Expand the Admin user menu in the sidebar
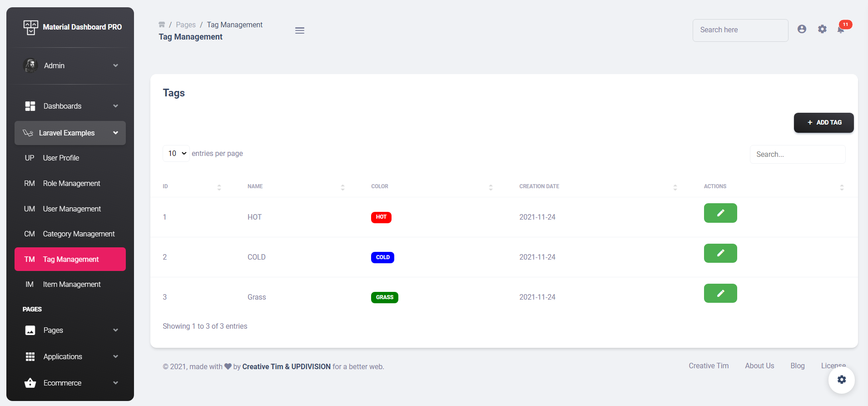The height and width of the screenshot is (406, 868). (70, 65)
